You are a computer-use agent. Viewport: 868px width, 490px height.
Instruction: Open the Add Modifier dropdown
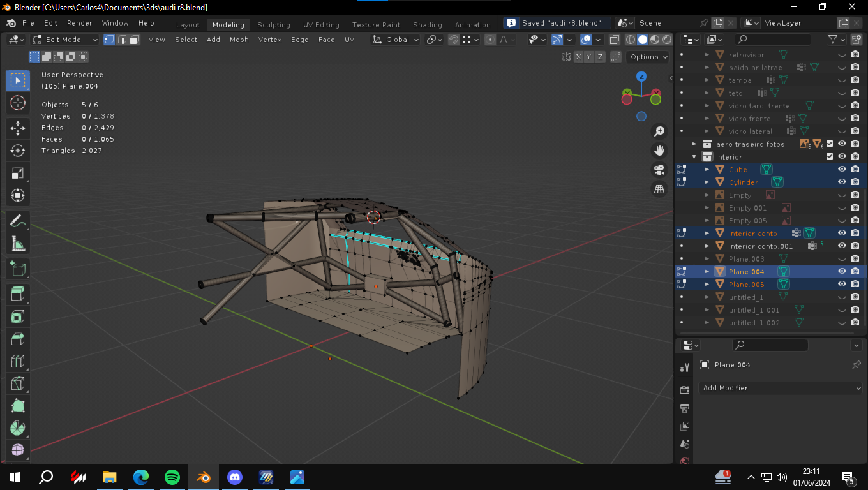tap(780, 388)
